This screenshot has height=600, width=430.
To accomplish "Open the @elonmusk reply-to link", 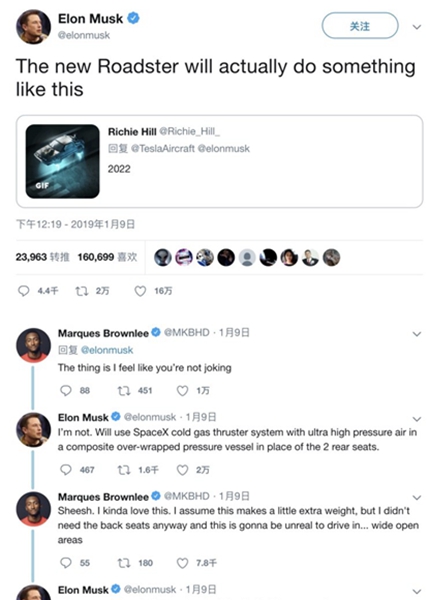I will (107, 350).
